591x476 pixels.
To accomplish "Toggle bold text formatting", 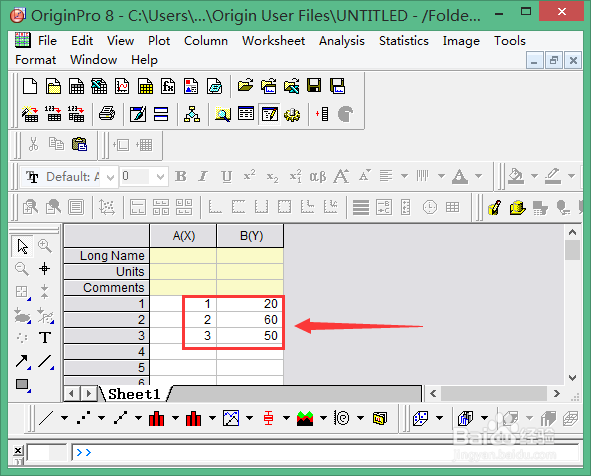I will 181,176.
